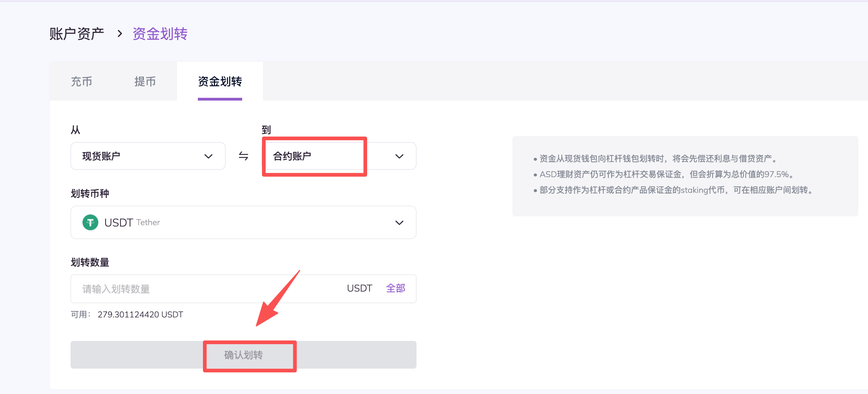Click the purple 资金划转 breadcrumb title

click(160, 34)
